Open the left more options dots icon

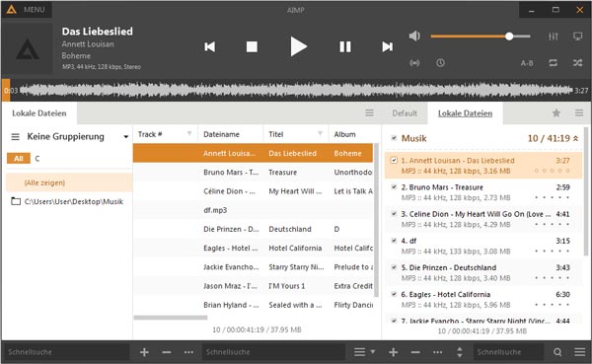click(x=188, y=352)
